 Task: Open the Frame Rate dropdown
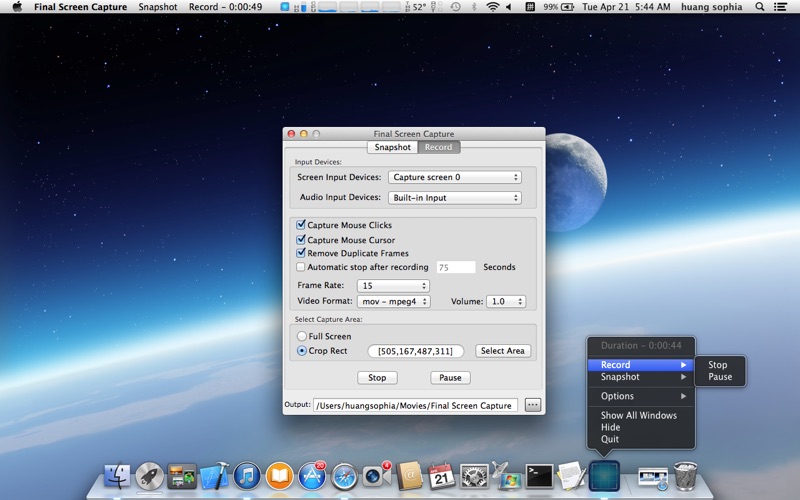point(393,286)
